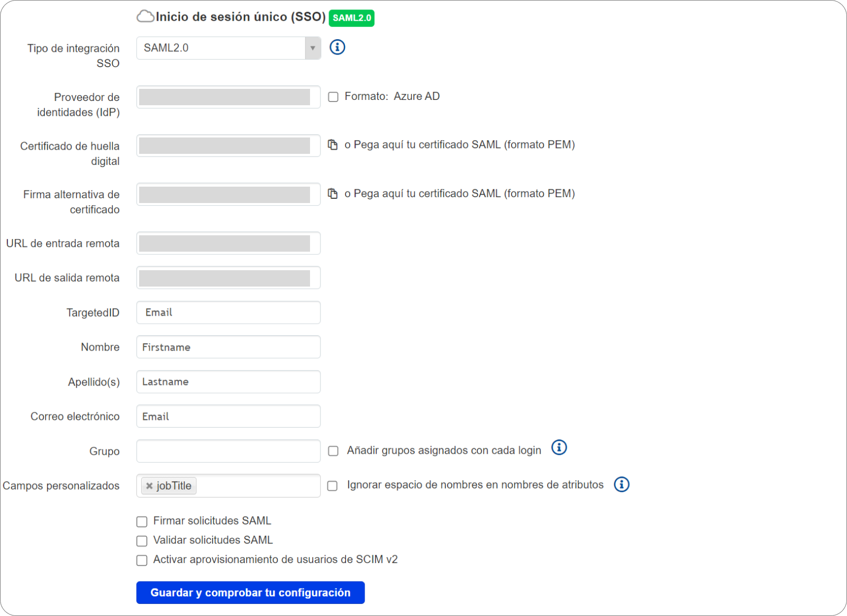Activate SCIM v2 user provisioning checkbox
847x616 pixels.
point(142,560)
